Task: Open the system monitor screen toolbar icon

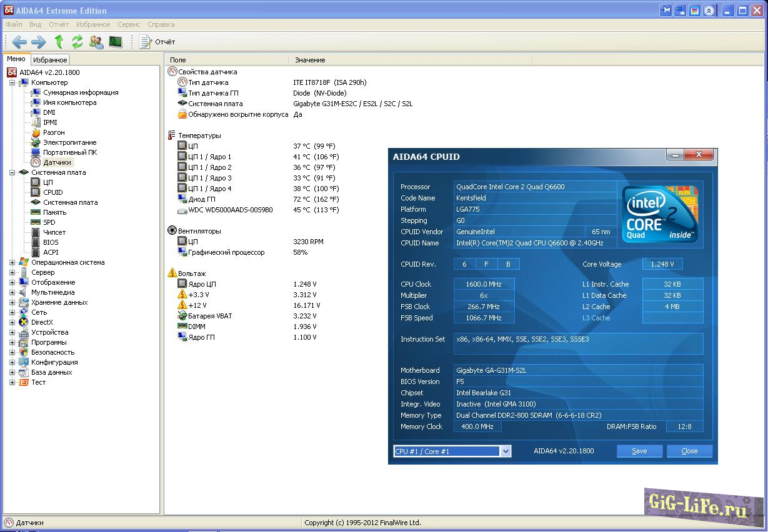Action: coord(116,42)
